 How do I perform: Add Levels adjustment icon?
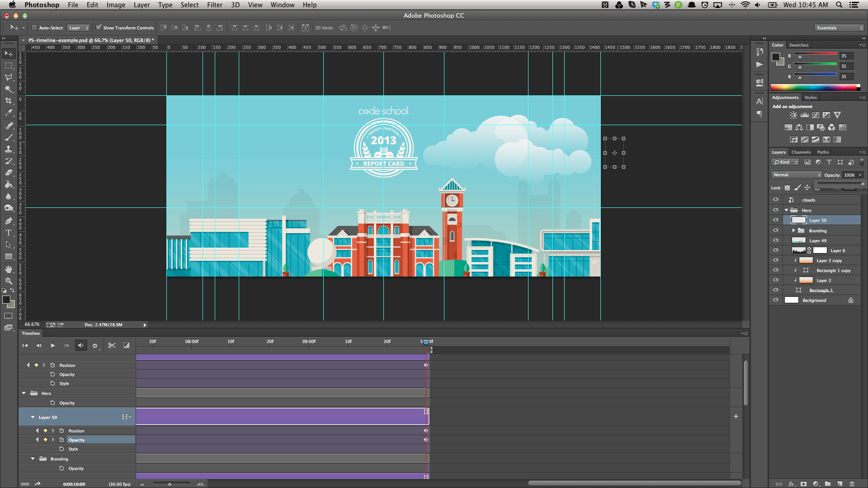(x=804, y=115)
